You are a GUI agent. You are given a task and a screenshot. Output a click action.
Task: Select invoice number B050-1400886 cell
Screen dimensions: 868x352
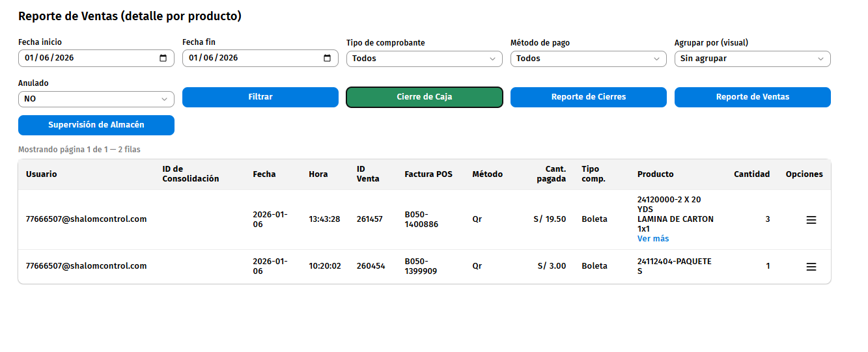coord(421,219)
